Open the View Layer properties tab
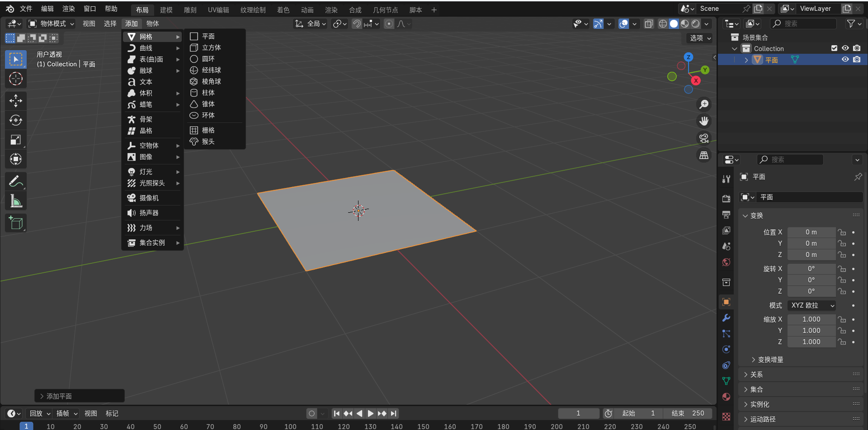 tap(726, 230)
